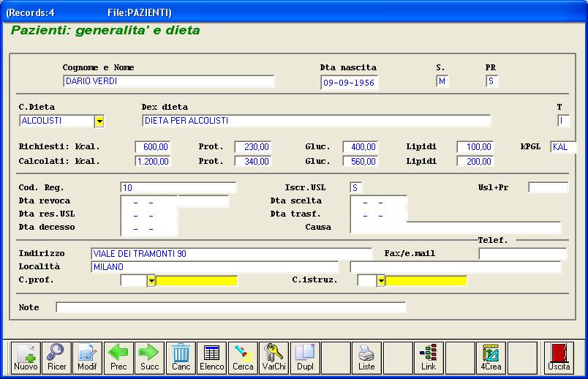Viewport: 588px width, 379px height.
Task: Click the KPGL field with KAL
Action: pyautogui.click(x=564, y=147)
